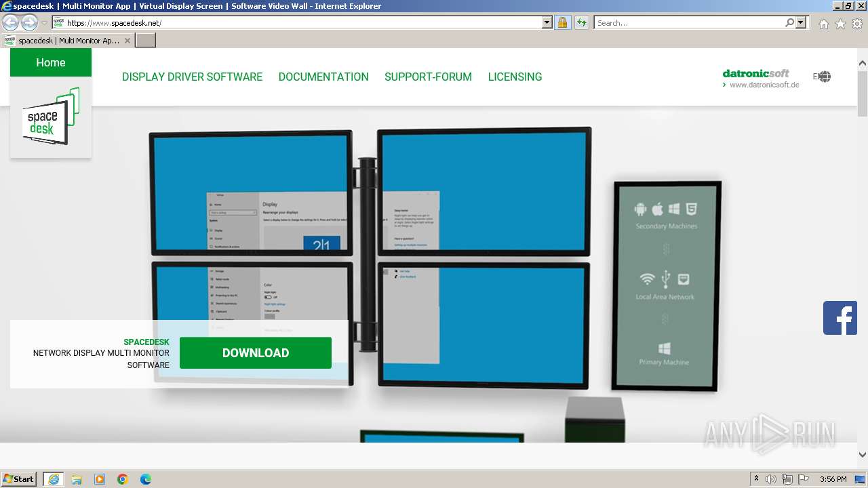Click the page scrollbar down arrow
Screen dimensions: 868x488
tap(863, 455)
